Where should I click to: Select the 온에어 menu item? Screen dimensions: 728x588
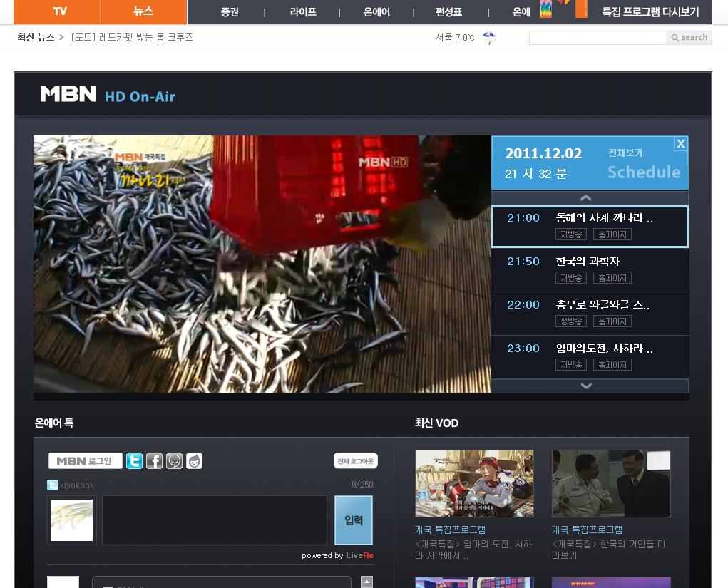(377, 12)
